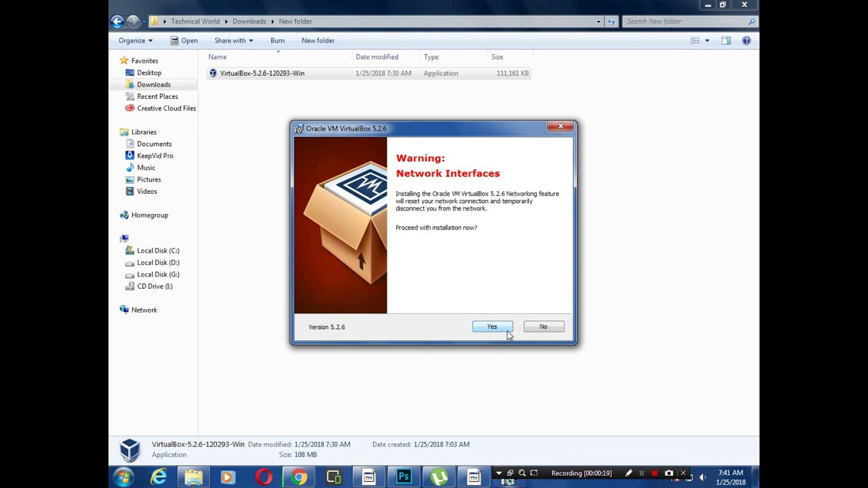Sort by Date modified column
Viewport: 868px width, 488px height.
click(x=385, y=57)
